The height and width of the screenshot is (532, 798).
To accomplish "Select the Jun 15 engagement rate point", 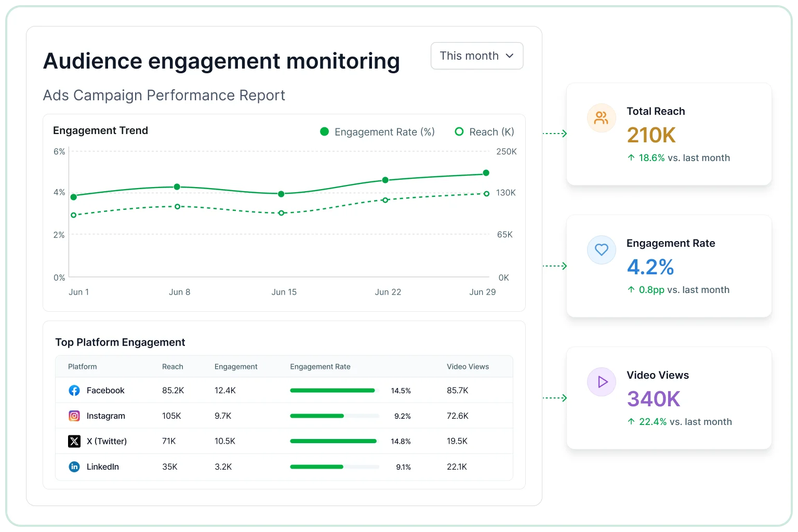I will coord(281,194).
